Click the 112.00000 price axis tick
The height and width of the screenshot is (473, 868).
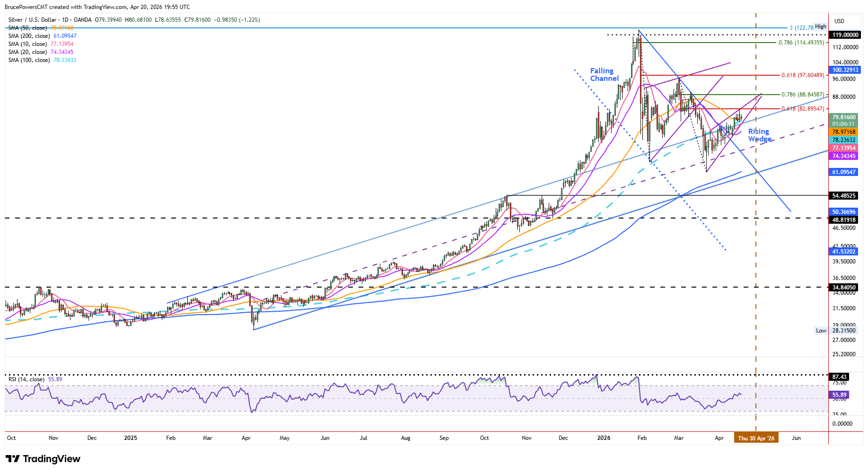(x=845, y=47)
